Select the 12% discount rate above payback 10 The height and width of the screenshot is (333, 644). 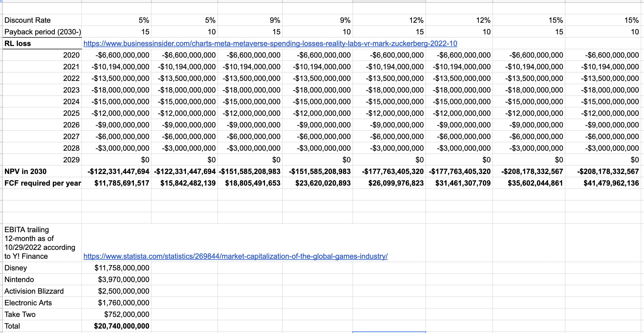pyautogui.click(x=459, y=20)
